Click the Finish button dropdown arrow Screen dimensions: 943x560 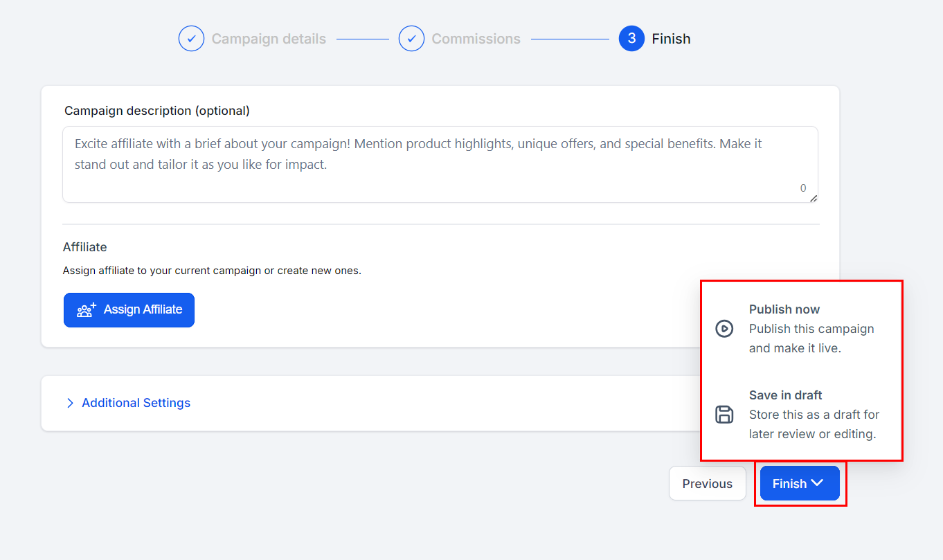(817, 483)
